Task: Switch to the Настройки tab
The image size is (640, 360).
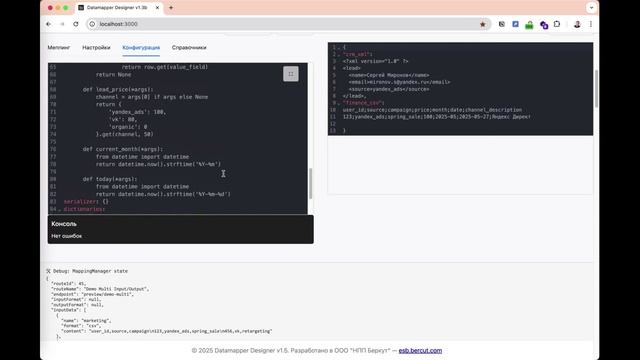Action: point(96,47)
